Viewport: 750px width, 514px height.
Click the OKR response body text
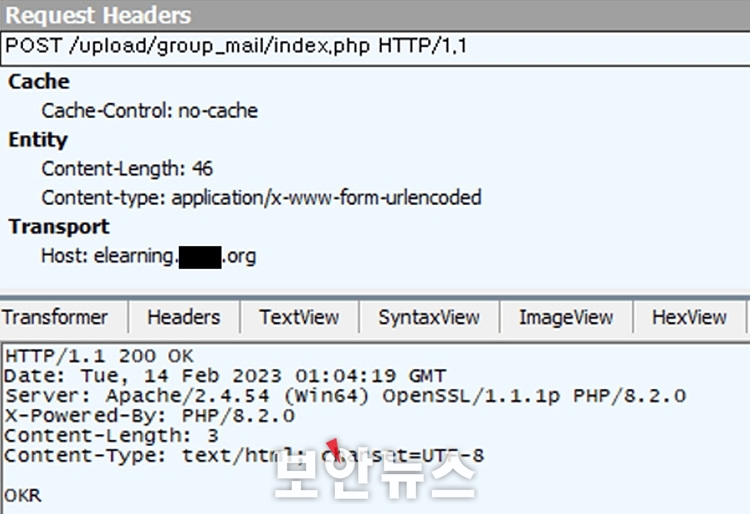[23, 495]
